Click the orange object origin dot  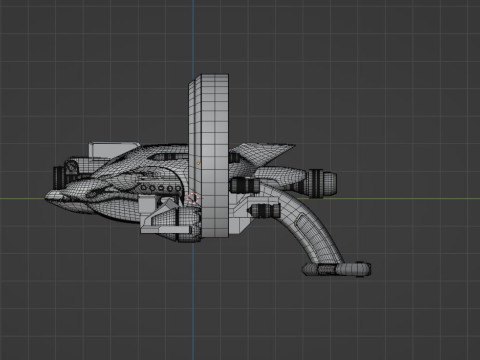198,163
